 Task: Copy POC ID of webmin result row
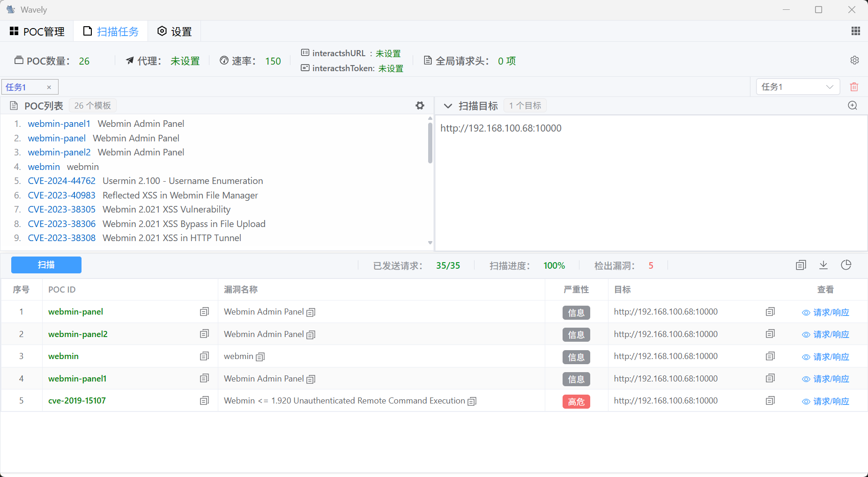click(204, 356)
